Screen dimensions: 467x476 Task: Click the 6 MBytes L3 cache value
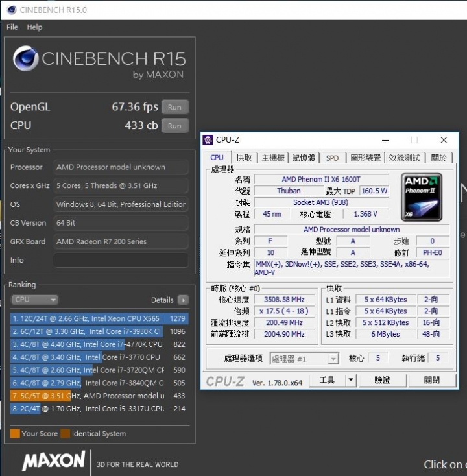[x=386, y=334]
